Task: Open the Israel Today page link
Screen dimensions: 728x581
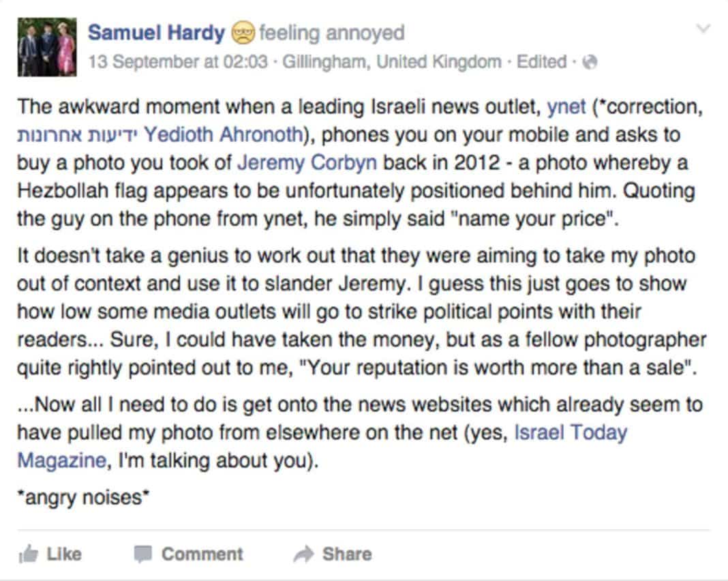Action: click(x=571, y=433)
